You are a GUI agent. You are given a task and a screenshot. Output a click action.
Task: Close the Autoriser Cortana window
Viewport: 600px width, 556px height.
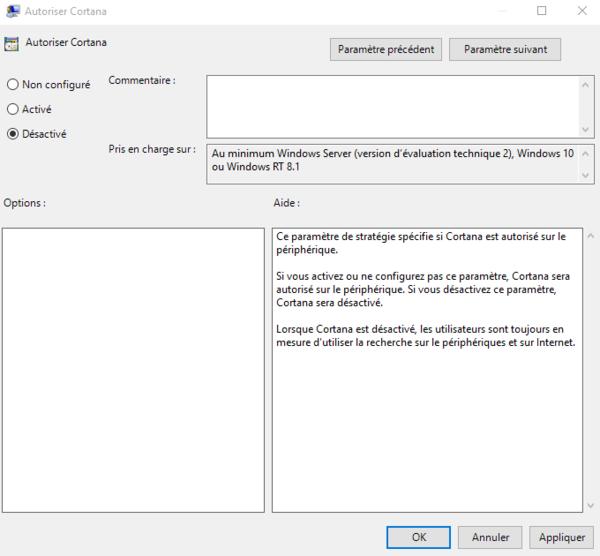582,11
